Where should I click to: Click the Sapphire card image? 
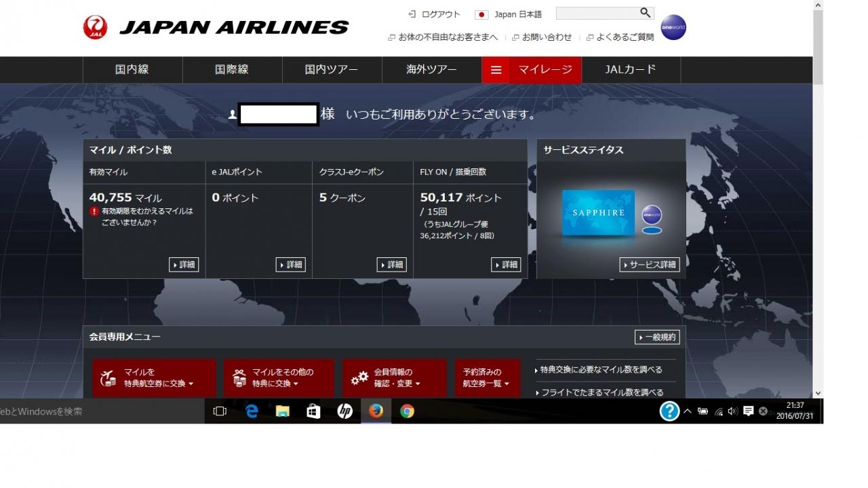click(598, 212)
